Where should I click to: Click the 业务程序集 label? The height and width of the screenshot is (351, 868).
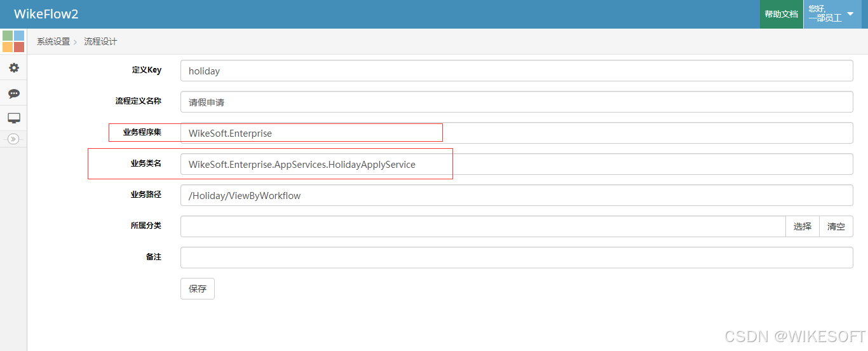[142, 132]
